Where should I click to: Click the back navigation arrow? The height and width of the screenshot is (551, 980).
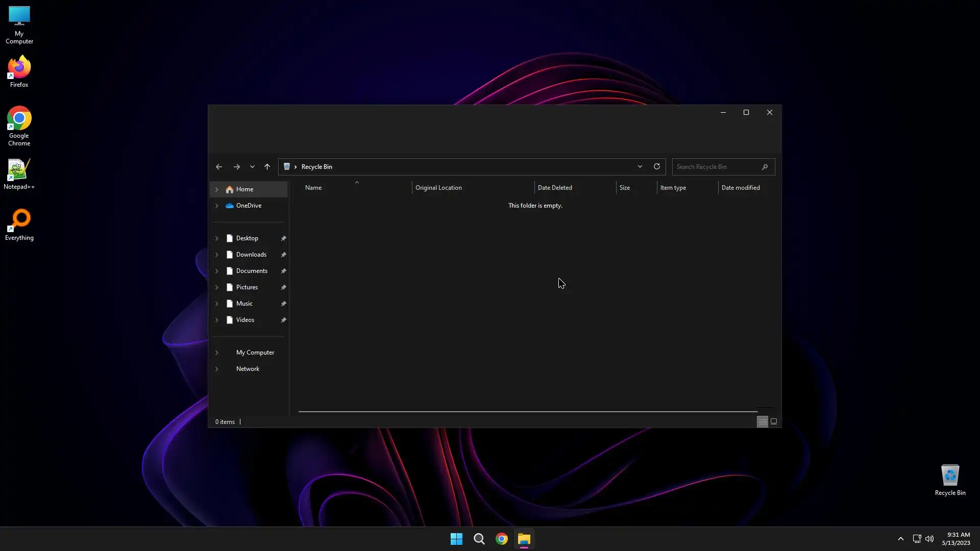pyautogui.click(x=219, y=167)
